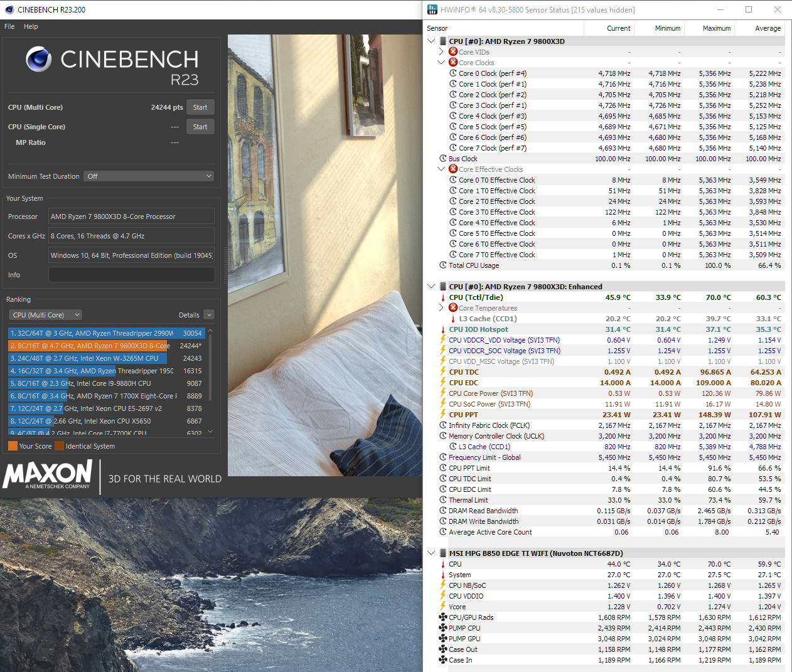Screen dimensions: 792x672
Task: Select ranking entry Xeon W-3265M 24243
Action: (107, 358)
